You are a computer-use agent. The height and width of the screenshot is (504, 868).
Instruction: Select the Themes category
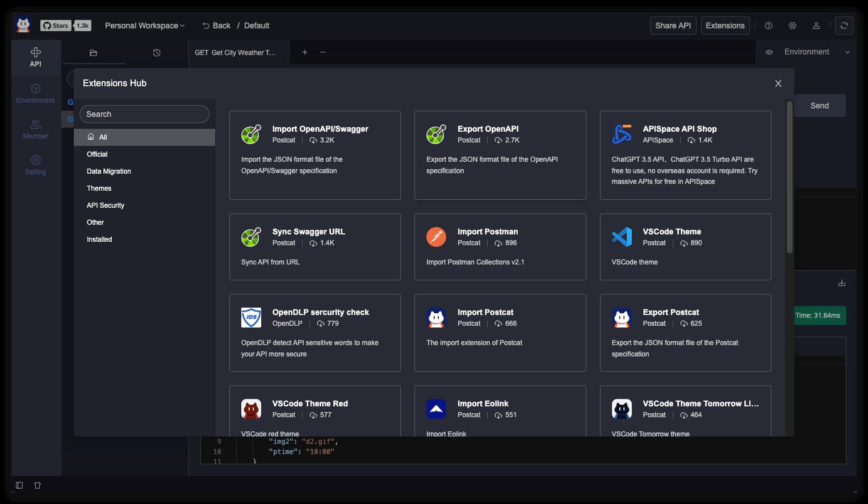coord(99,188)
